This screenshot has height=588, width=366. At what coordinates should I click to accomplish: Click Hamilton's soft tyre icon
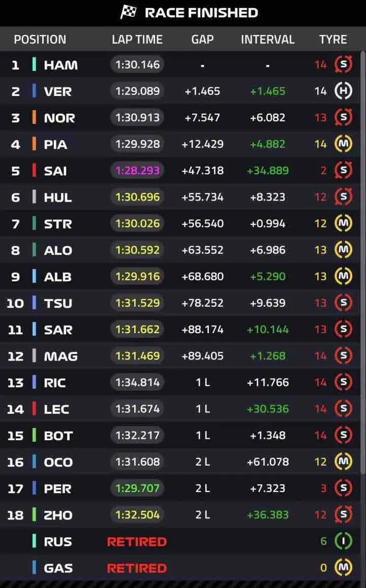pyautogui.click(x=343, y=64)
